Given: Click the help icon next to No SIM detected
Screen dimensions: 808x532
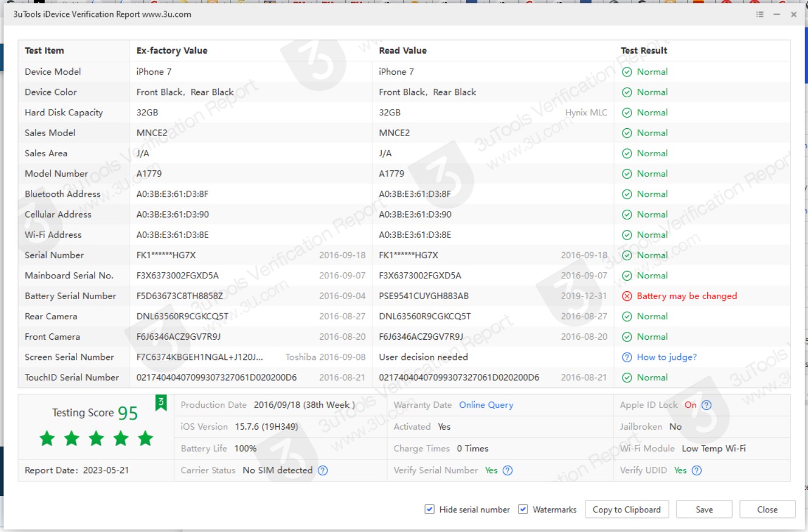Looking at the screenshot, I should [323, 471].
